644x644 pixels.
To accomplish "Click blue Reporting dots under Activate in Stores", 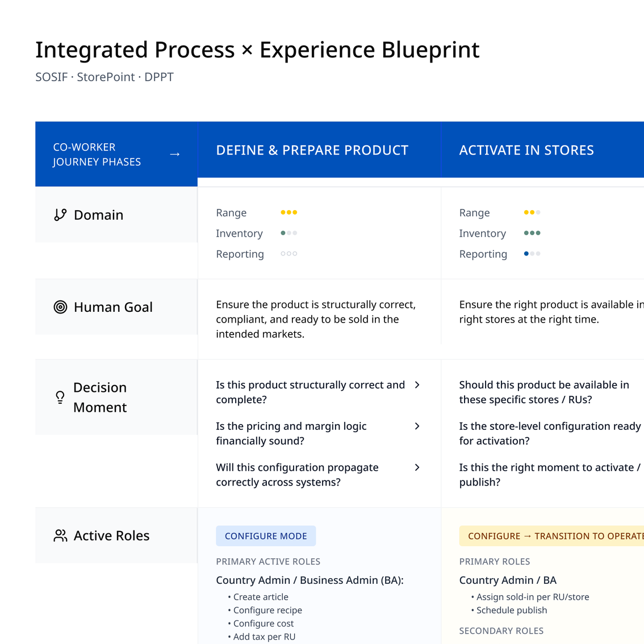I will pyautogui.click(x=532, y=253).
